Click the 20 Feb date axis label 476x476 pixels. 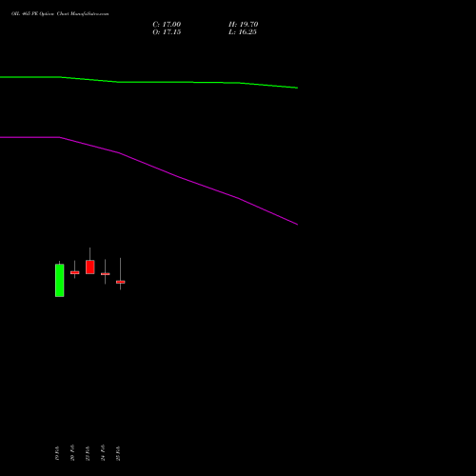[72, 453]
